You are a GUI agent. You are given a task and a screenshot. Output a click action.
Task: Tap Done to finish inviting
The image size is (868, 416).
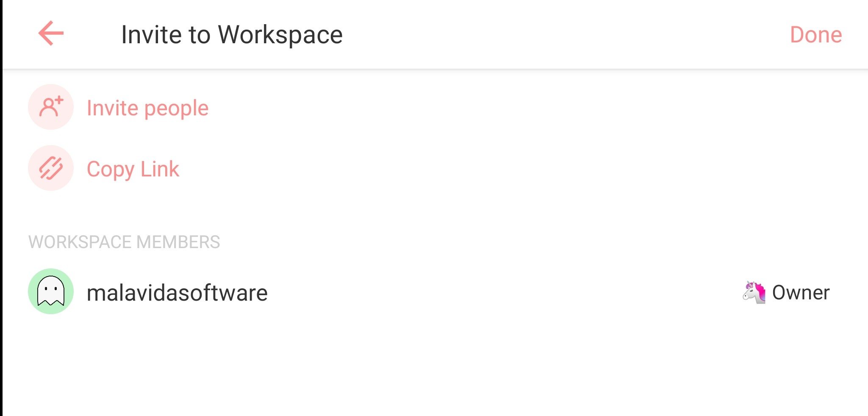tap(815, 34)
